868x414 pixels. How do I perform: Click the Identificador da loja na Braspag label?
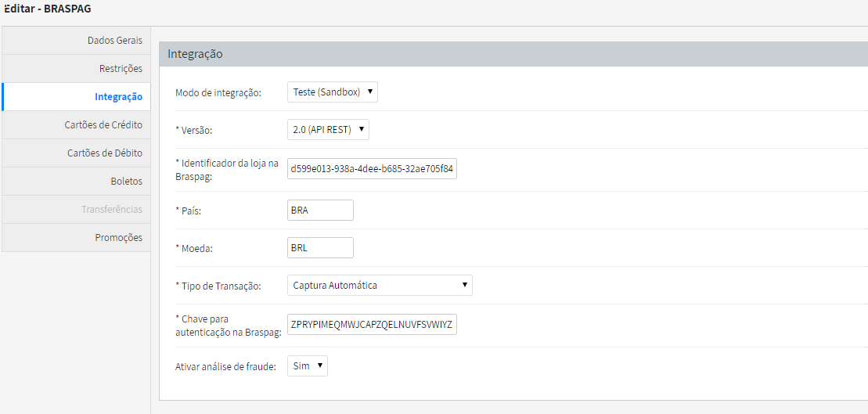226,170
